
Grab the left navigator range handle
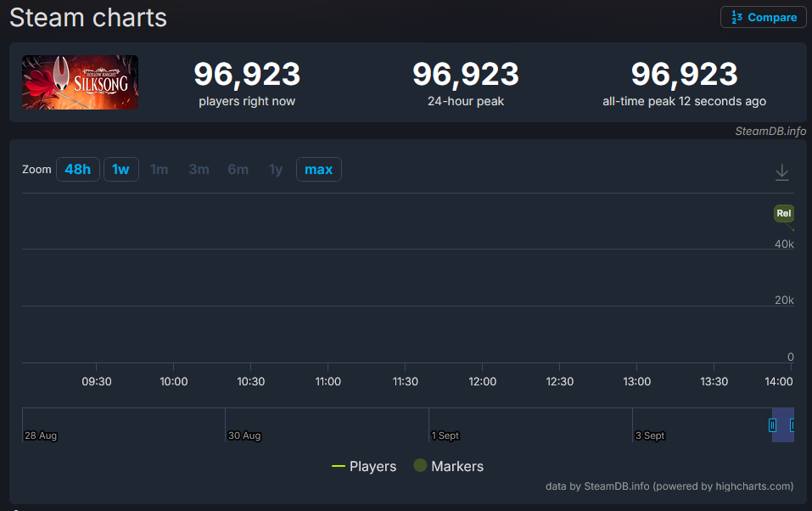point(772,425)
